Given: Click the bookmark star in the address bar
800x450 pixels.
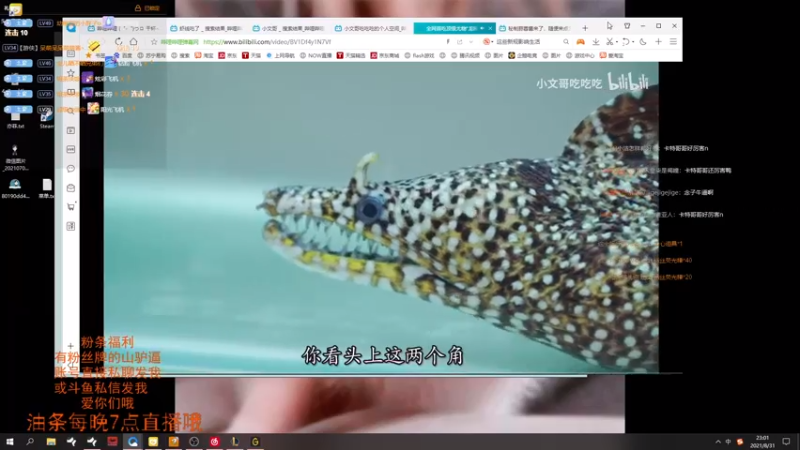Looking at the screenshot, I should (154, 42).
